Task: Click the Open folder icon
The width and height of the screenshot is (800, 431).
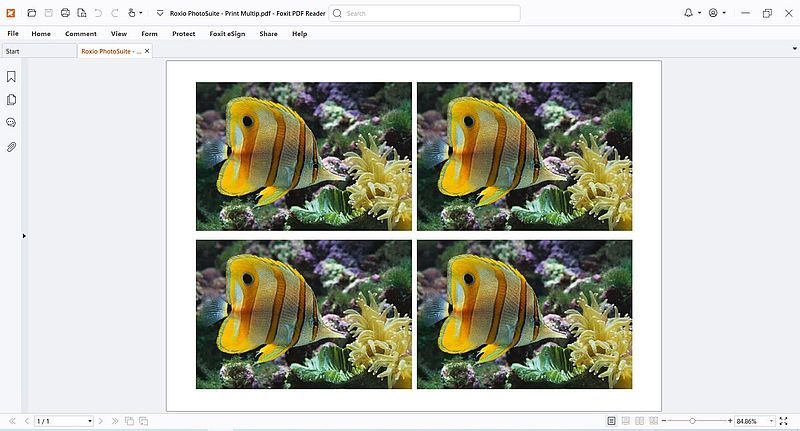Action: point(32,13)
